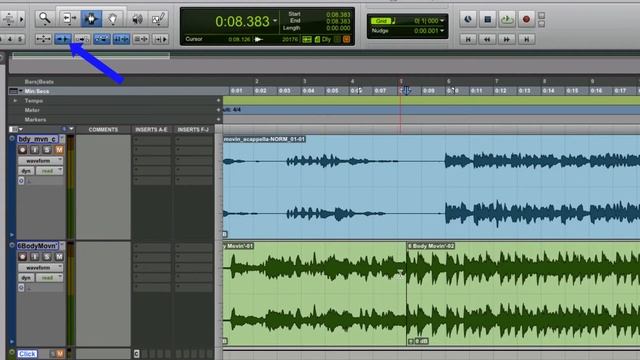Open Nudge value dropdown arrow
Viewport: 640px width, 360px height.
click(442, 31)
